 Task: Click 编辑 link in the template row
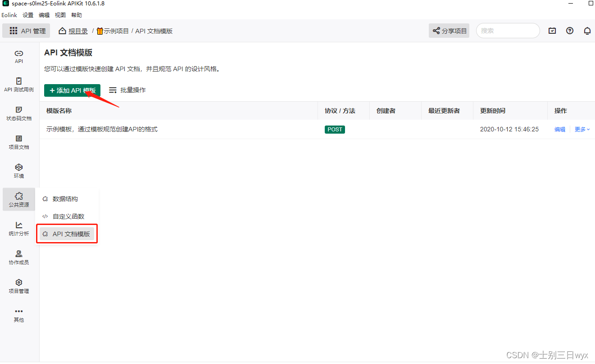[560, 130]
